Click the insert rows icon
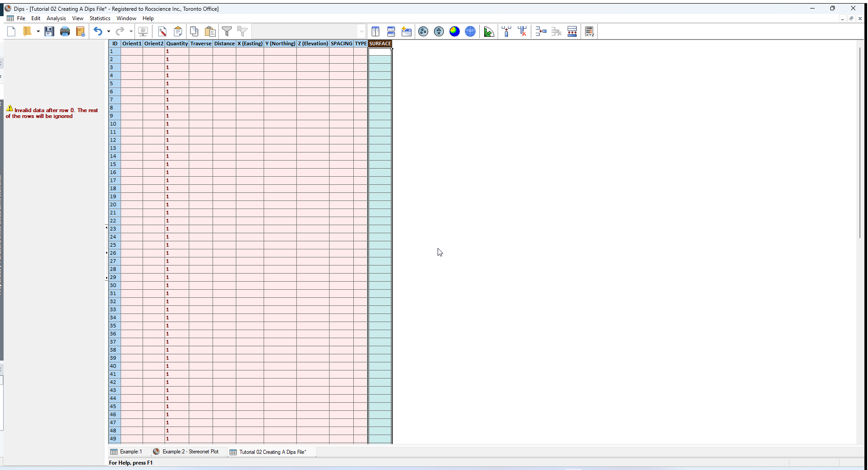 coord(572,31)
